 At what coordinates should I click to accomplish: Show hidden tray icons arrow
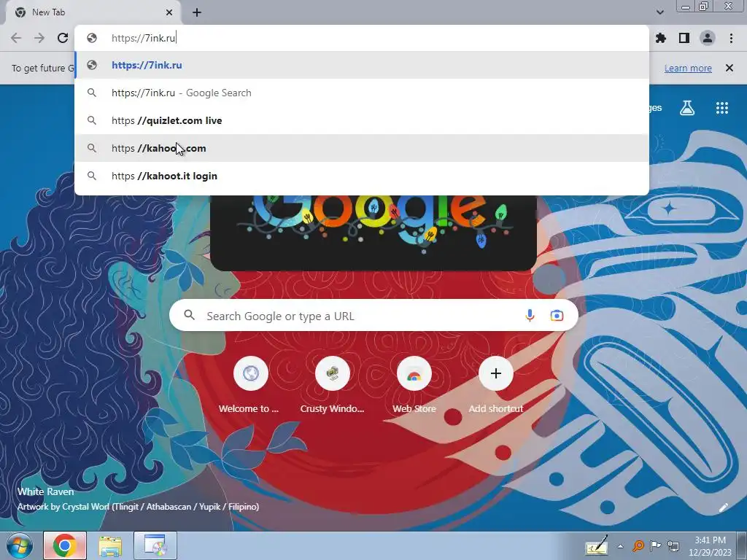click(620, 546)
